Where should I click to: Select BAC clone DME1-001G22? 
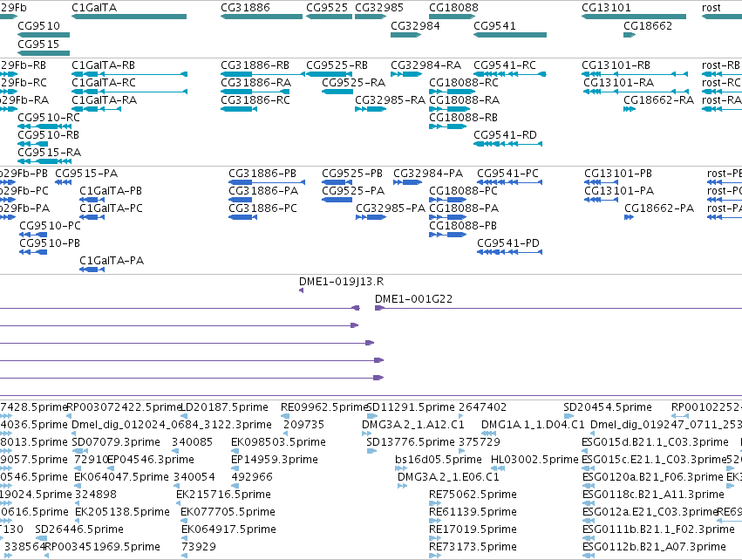(x=413, y=299)
